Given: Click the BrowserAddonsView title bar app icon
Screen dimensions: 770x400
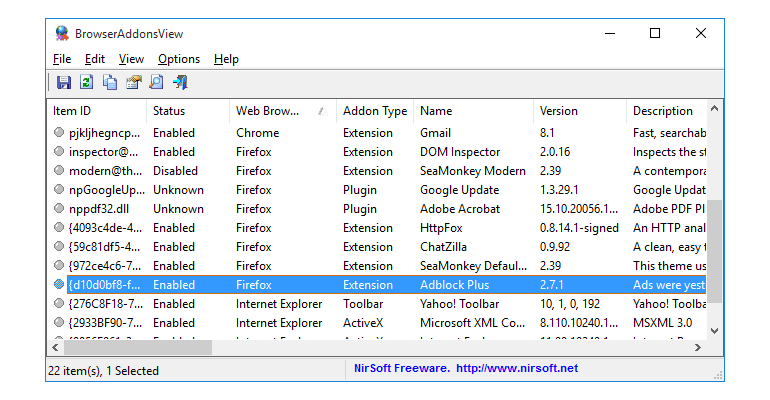Looking at the screenshot, I should tap(61, 33).
